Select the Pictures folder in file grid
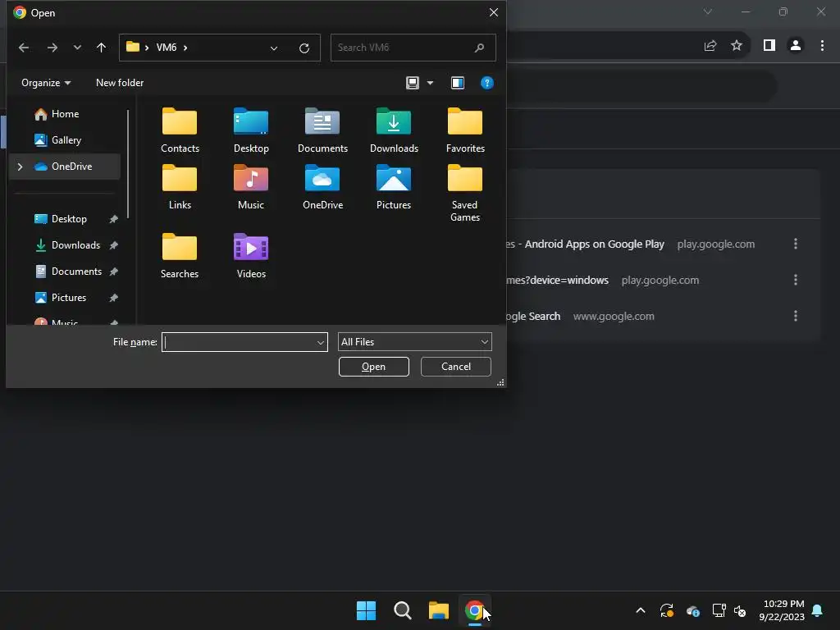Viewport: 840px width, 630px height. 394,188
